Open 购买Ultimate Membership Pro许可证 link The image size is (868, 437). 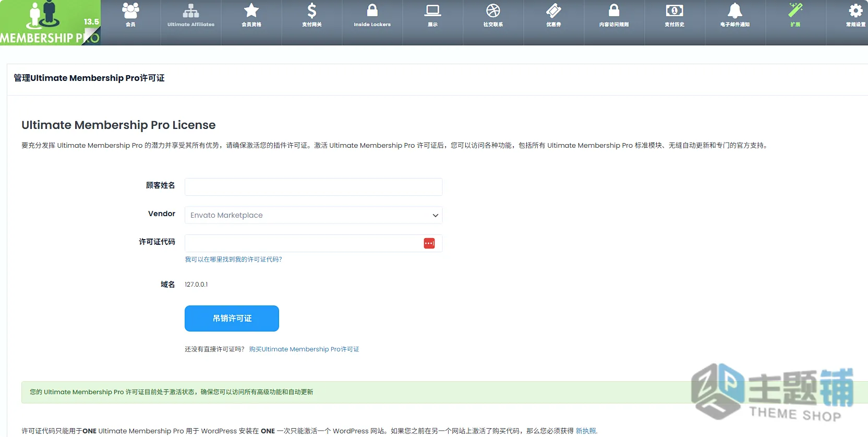pos(304,349)
